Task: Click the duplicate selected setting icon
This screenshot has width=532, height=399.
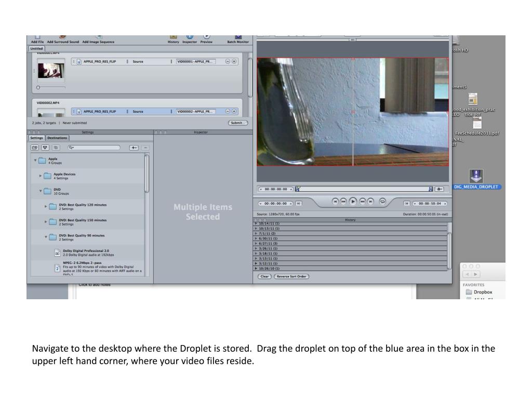Action: pos(56,148)
